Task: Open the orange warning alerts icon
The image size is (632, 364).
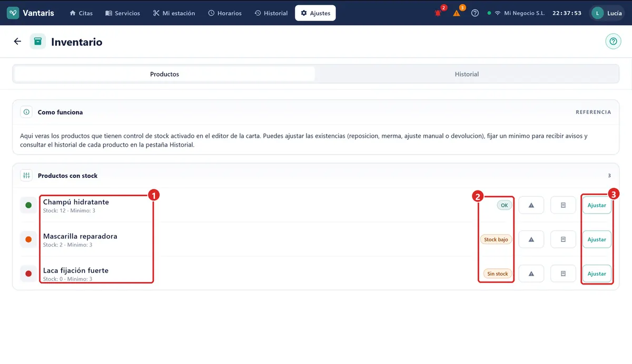Action: click(x=457, y=13)
